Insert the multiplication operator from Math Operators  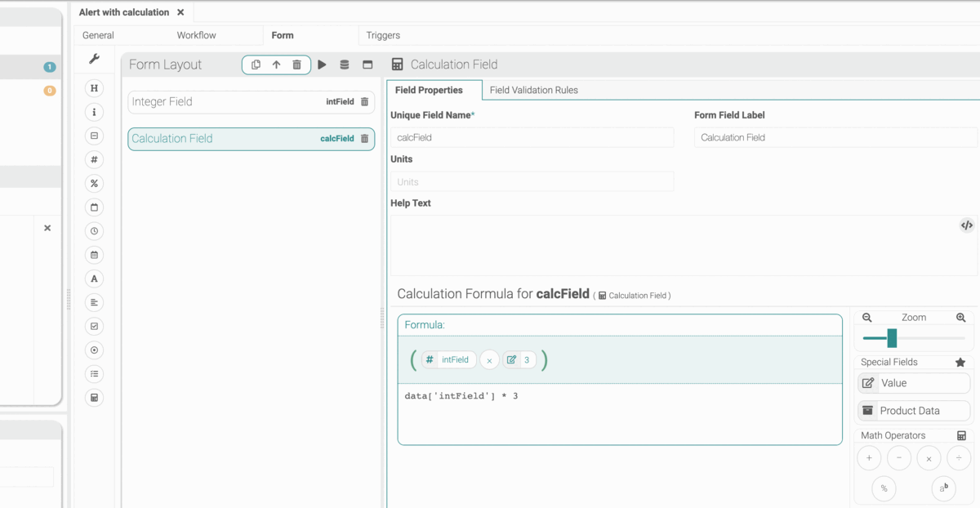coord(929,458)
